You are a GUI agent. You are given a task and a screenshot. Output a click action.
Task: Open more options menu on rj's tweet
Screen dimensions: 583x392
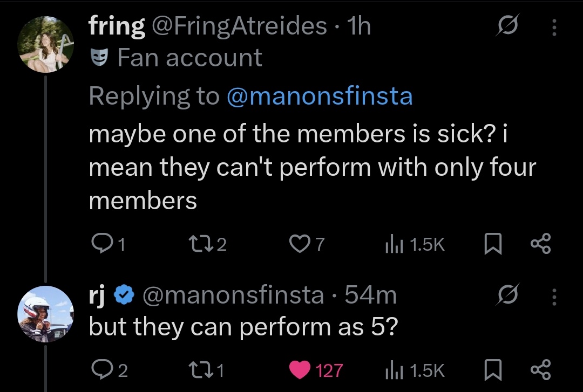(x=553, y=295)
